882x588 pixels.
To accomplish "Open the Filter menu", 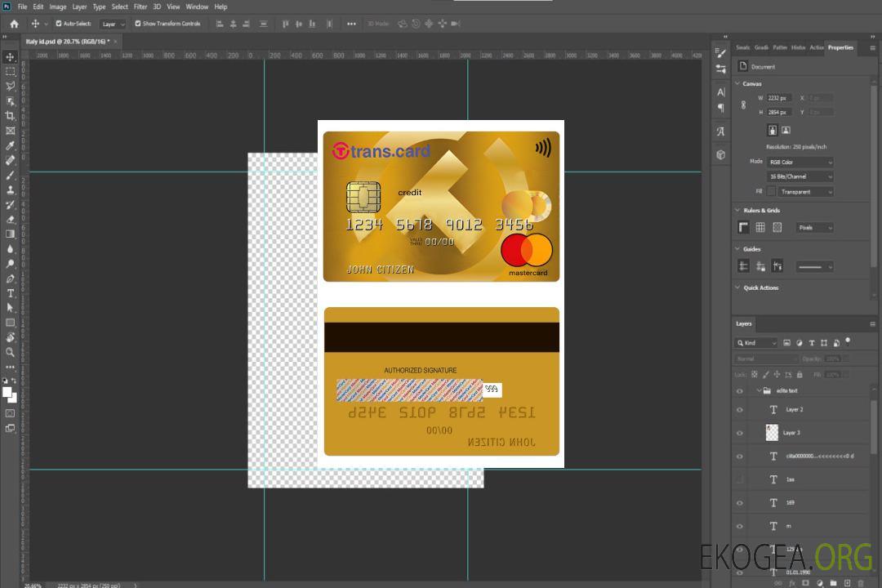I will click(140, 7).
